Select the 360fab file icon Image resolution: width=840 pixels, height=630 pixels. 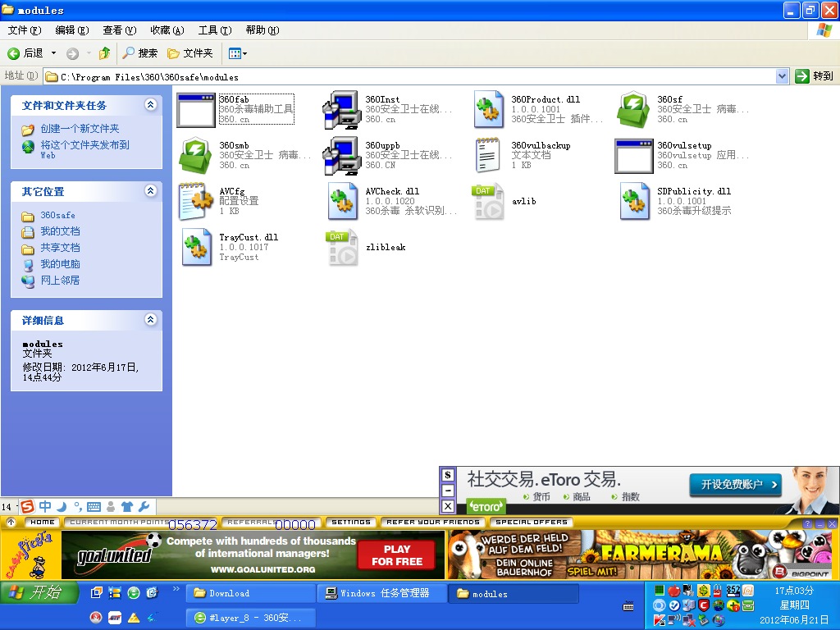click(x=195, y=110)
